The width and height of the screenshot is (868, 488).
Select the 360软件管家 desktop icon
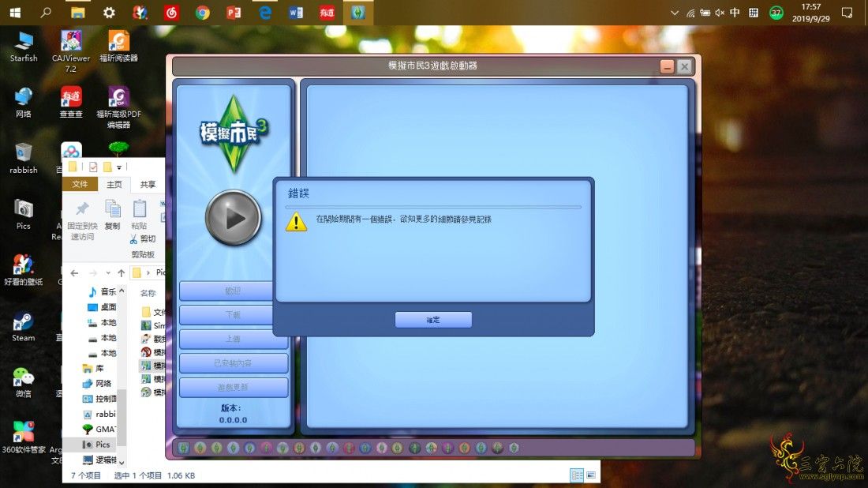(x=23, y=438)
